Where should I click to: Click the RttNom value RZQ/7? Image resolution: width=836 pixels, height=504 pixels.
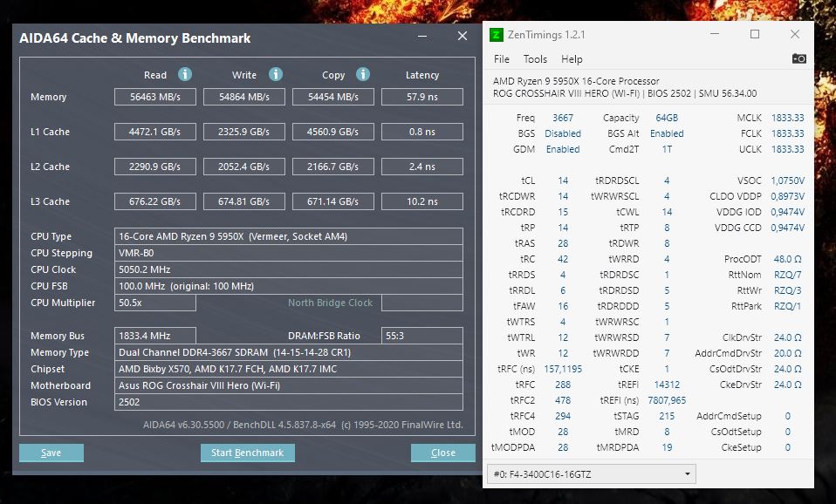(x=787, y=275)
